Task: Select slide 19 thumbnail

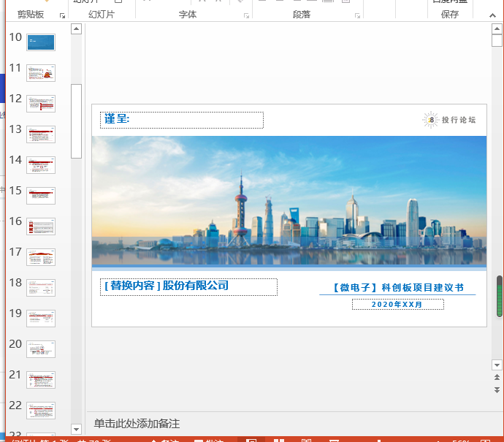Action: click(x=41, y=319)
